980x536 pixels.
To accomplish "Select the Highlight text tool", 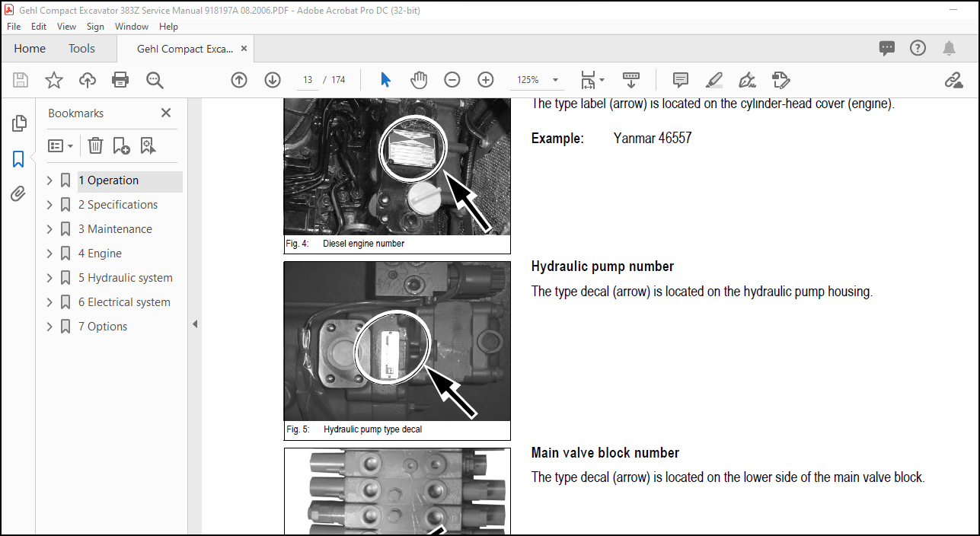I will click(x=713, y=80).
